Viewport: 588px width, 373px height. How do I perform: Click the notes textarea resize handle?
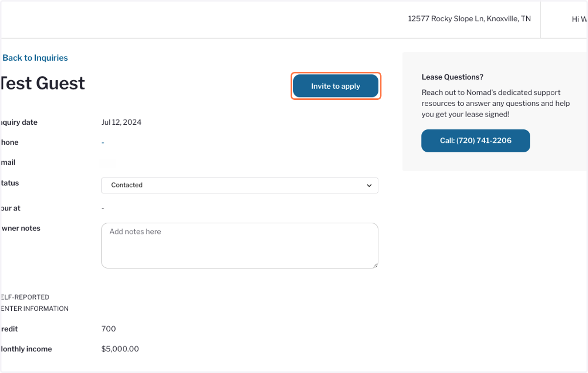pos(375,265)
